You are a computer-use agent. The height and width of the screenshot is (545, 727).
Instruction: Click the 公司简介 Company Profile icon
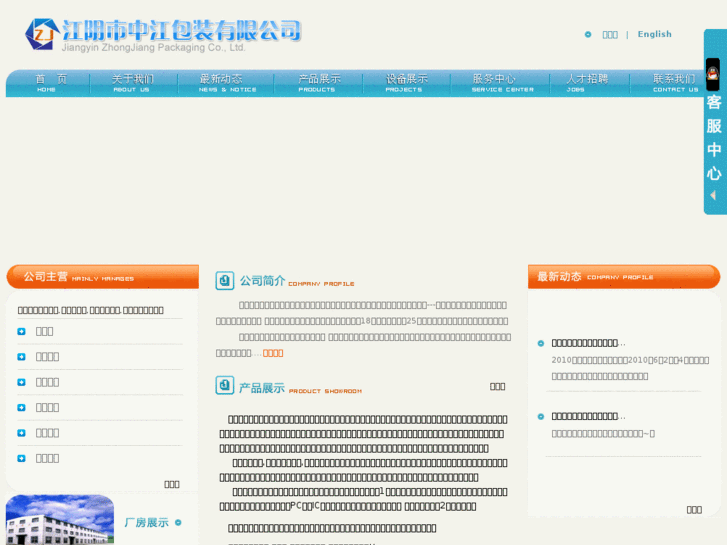tap(224, 281)
